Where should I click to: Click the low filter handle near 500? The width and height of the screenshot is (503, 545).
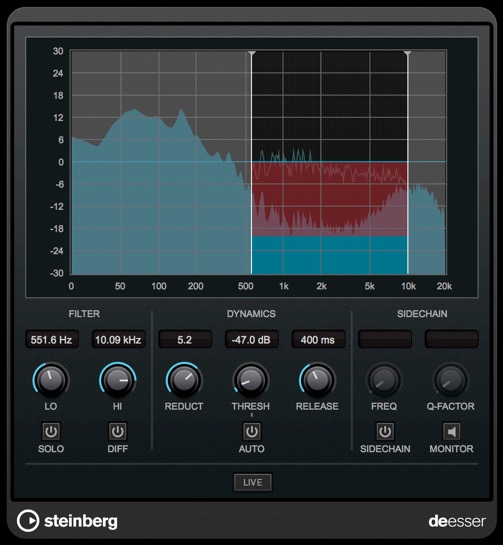pyautogui.click(x=252, y=54)
